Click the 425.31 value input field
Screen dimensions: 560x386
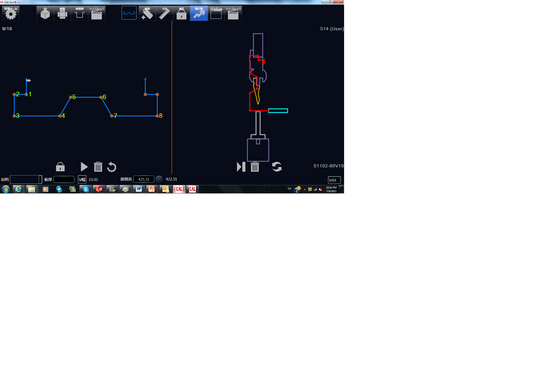(144, 179)
